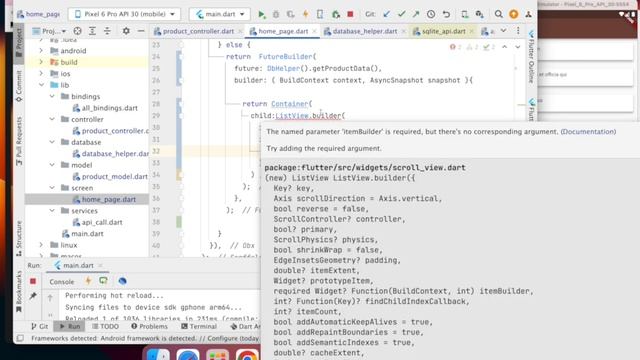Click Git commit checkmark icon
The image size is (640, 360).
pos(402,14)
